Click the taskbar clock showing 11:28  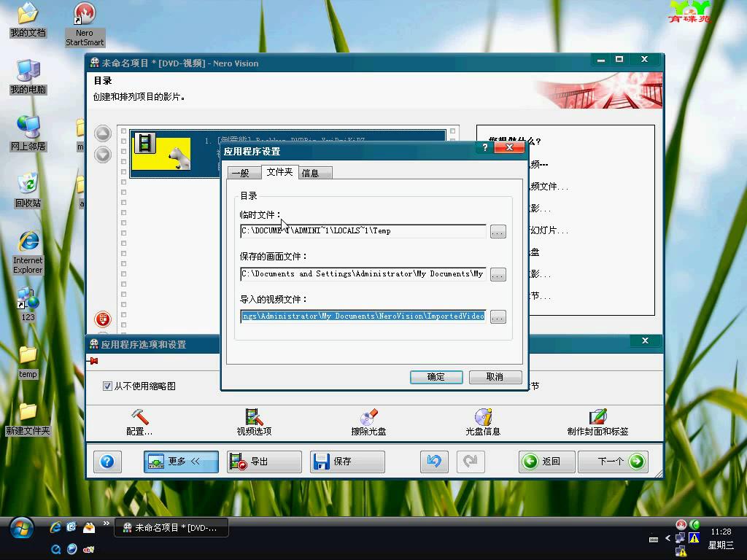[721, 532]
